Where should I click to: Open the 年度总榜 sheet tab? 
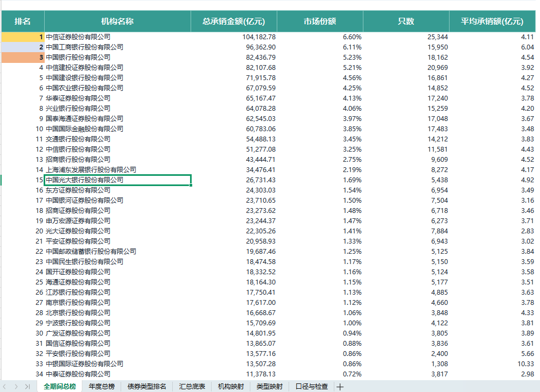(102, 387)
